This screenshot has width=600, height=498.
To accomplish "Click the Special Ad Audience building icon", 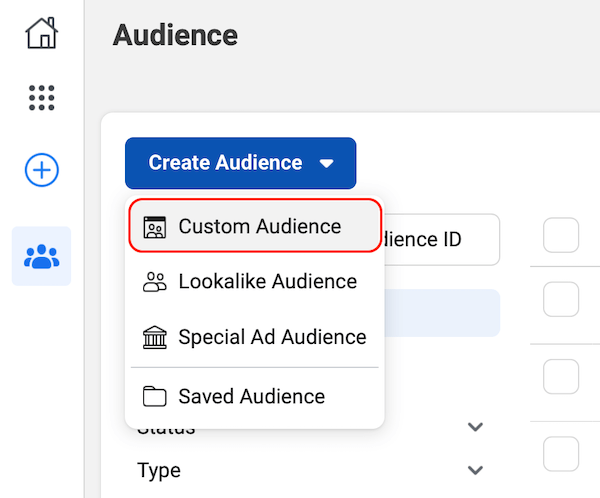I will 155,337.
